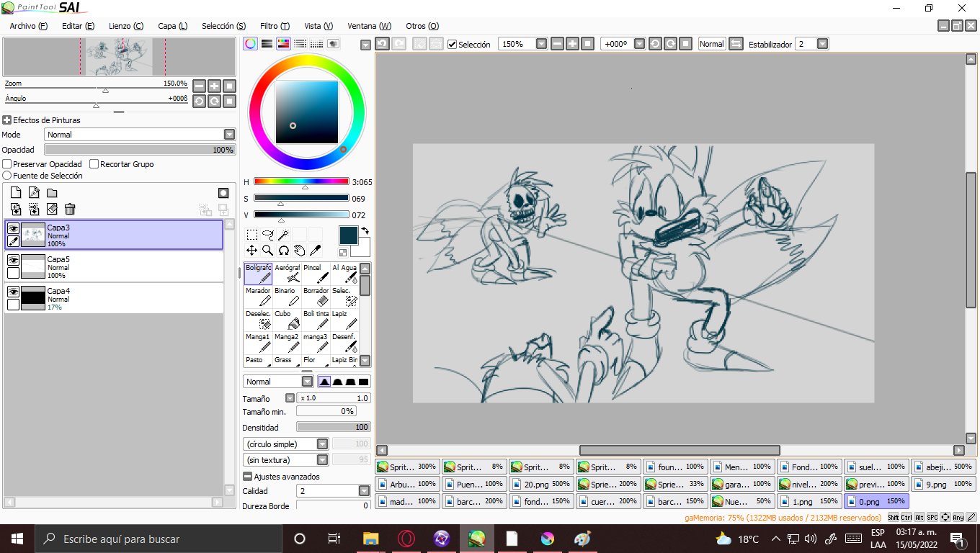Image resolution: width=980 pixels, height=553 pixels.
Task: Switch to the 1.png document tab
Action: point(809,501)
